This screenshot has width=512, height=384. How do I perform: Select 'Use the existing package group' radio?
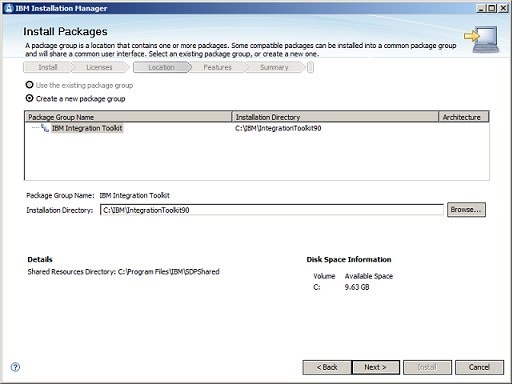coord(30,85)
